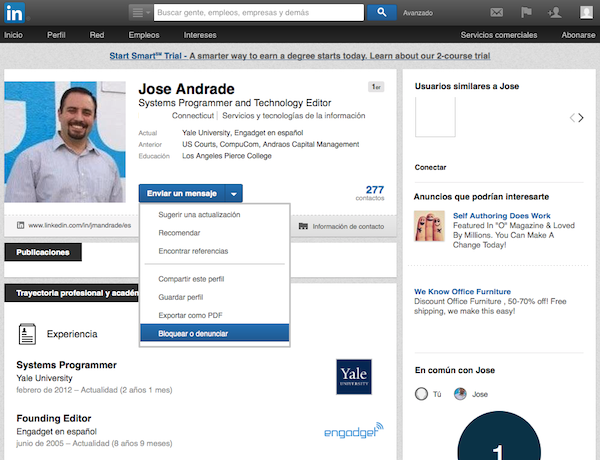This screenshot has height=460, width=600.
Task: Click the Tú avatar circle
Action: pos(421,394)
